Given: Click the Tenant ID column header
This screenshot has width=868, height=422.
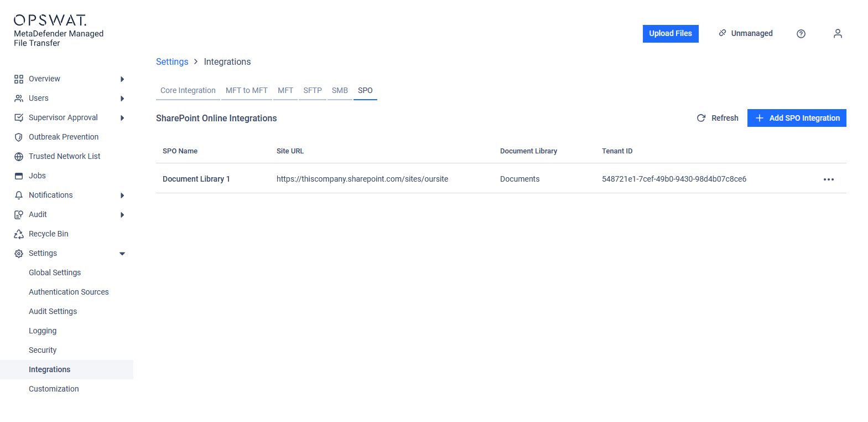Looking at the screenshot, I should pos(617,151).
